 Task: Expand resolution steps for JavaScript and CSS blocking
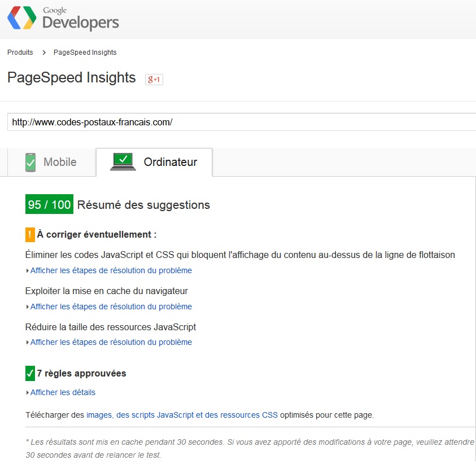click(111, 270)
